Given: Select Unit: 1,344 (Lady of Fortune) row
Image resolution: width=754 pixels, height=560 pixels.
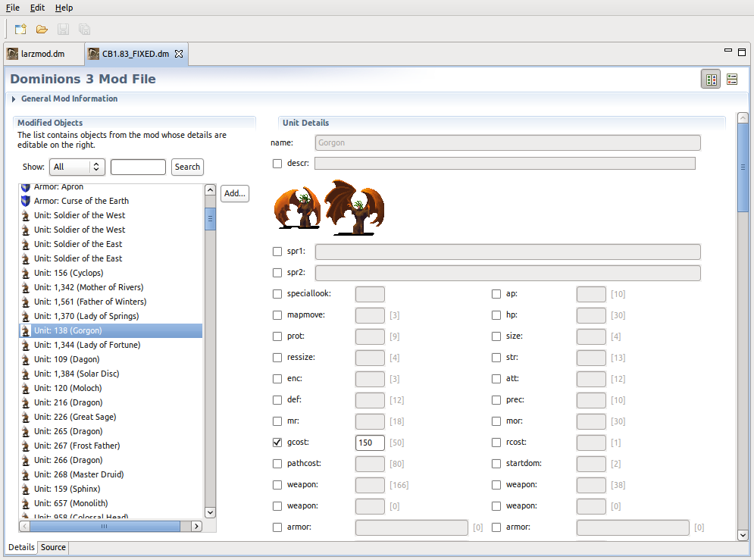Looking at the screenshot, I should pos(111,345).
